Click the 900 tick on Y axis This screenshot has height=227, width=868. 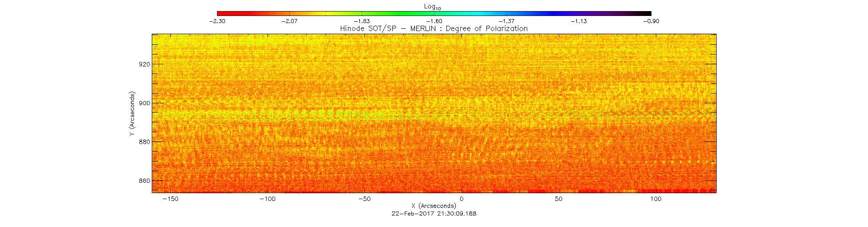pos(145,103)
